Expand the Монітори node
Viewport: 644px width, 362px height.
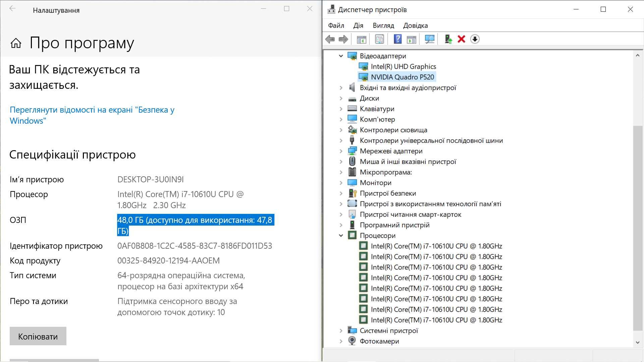click(x=341, y=183)
